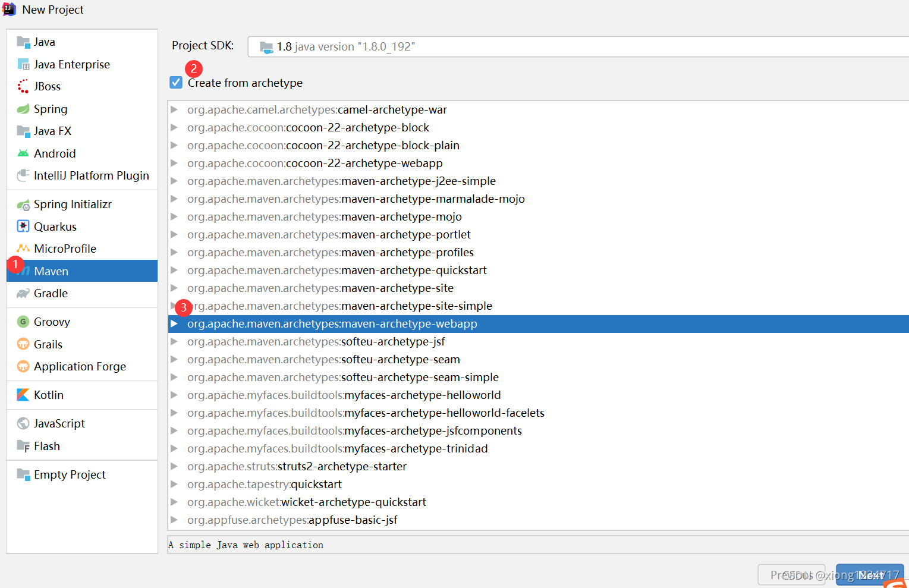The image size is (909, 588).
Task: Select softeu-archetype-seam-simple archetype
Action: (538, 377)
